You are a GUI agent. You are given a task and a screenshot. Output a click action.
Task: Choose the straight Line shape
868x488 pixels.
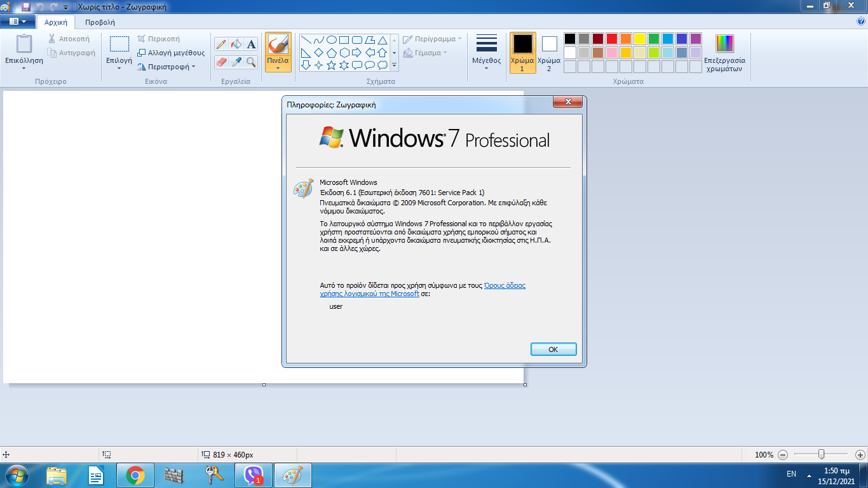point(306,39)
